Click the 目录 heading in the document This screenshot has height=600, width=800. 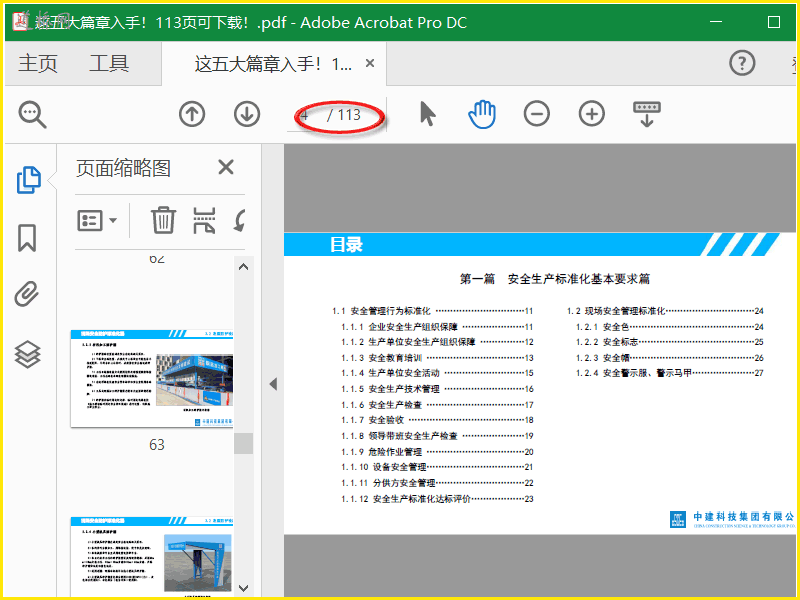pyautogui.click(x=346, y=244)
